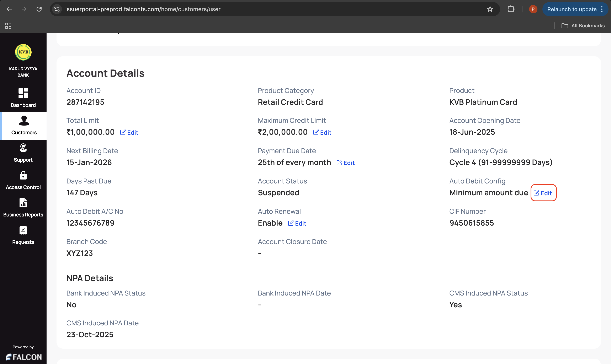
Task: Edit the Auto Renewal setting
Action: 297,224
